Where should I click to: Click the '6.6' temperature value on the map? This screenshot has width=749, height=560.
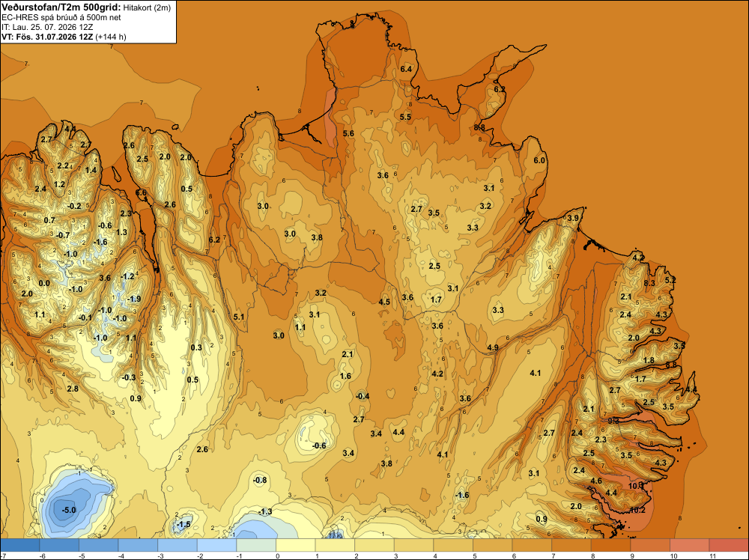[x=142, y=193]
